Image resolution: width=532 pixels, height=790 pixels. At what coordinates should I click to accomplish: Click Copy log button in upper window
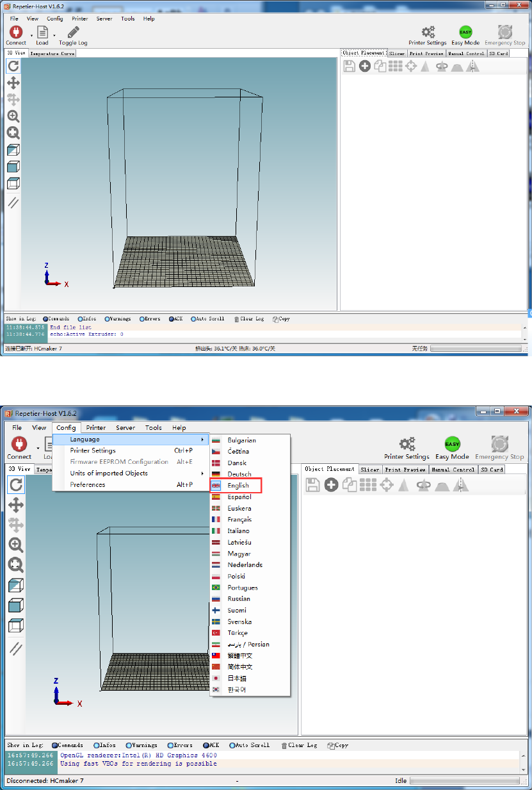pyautogui.click(x=281, y=318)
